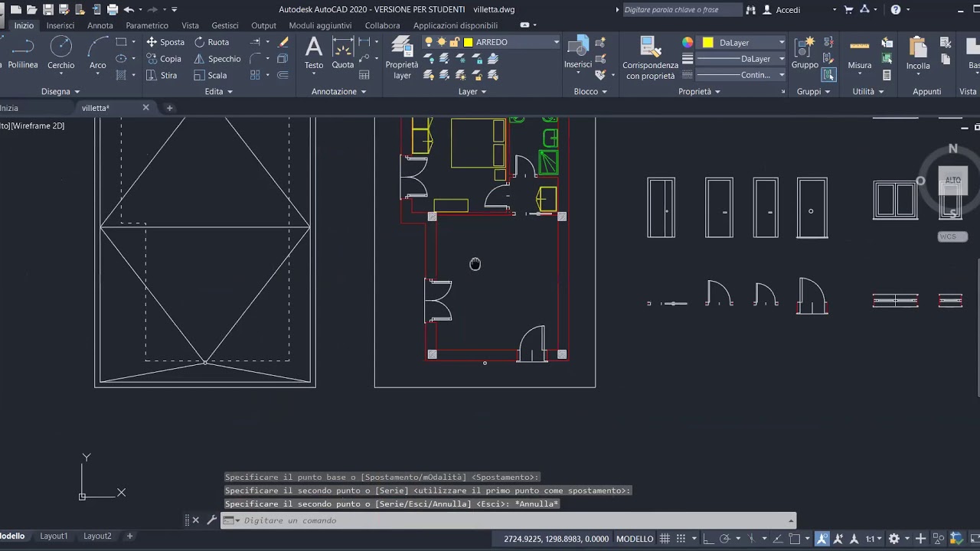The width and height of the screenshot is (980, 551).
Task: Toggle polar tracking in status bar
Action: pyautogui.click(x=724, y=539)
